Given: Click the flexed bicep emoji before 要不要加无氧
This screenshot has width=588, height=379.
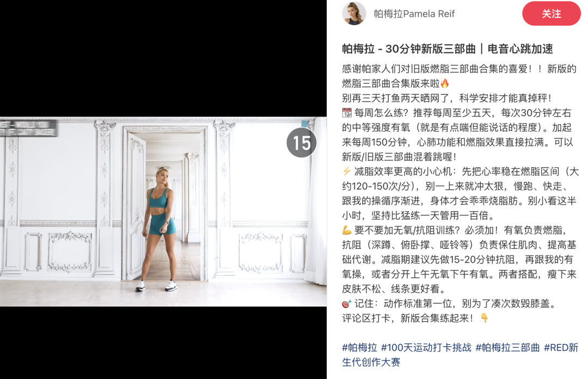Looking at the screenshot, I should [347, 230].
